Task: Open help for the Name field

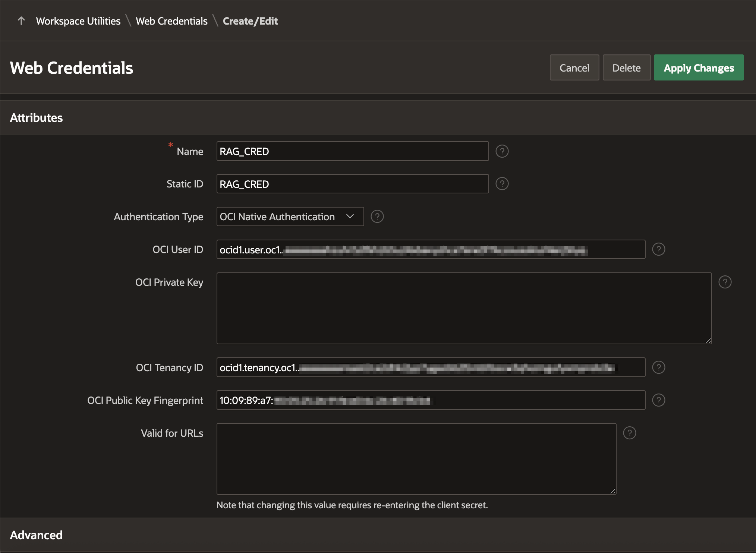Action: 502,151
